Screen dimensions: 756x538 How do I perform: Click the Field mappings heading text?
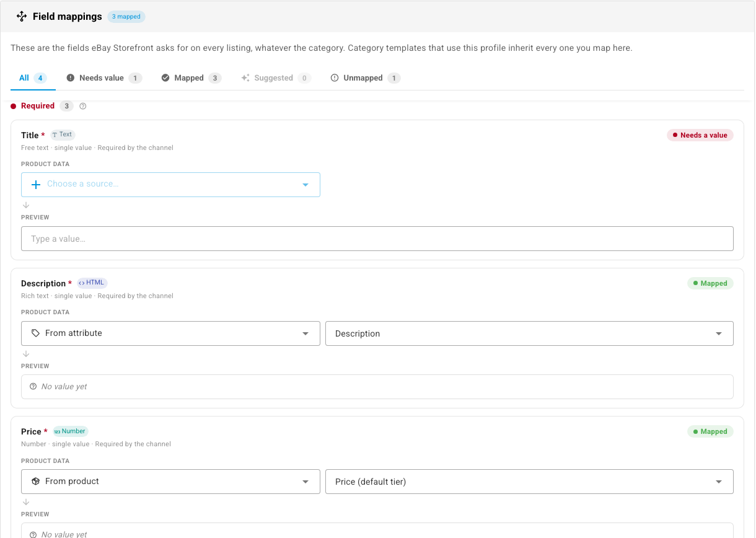tap(68, 17)
